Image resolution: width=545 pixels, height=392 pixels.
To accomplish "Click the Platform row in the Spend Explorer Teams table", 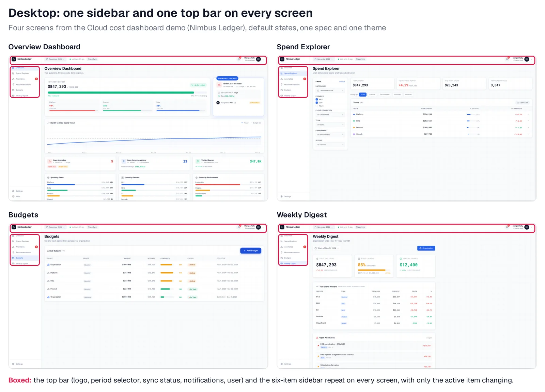I will 441,114.
